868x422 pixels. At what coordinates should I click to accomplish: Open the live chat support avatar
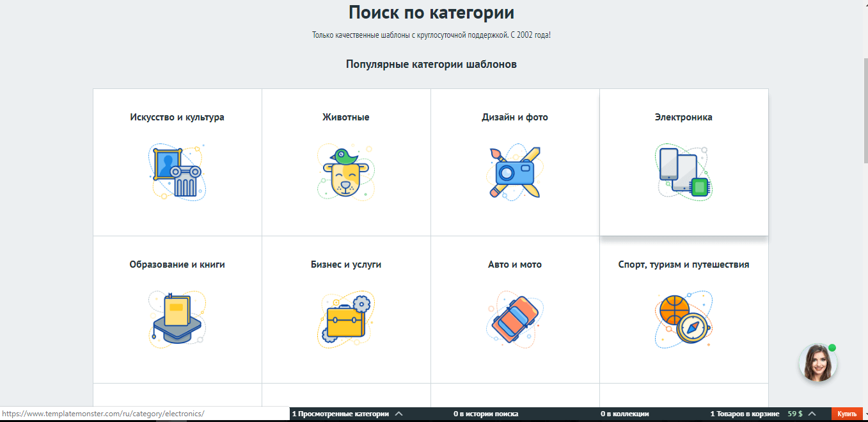click(x=817, y=363)
